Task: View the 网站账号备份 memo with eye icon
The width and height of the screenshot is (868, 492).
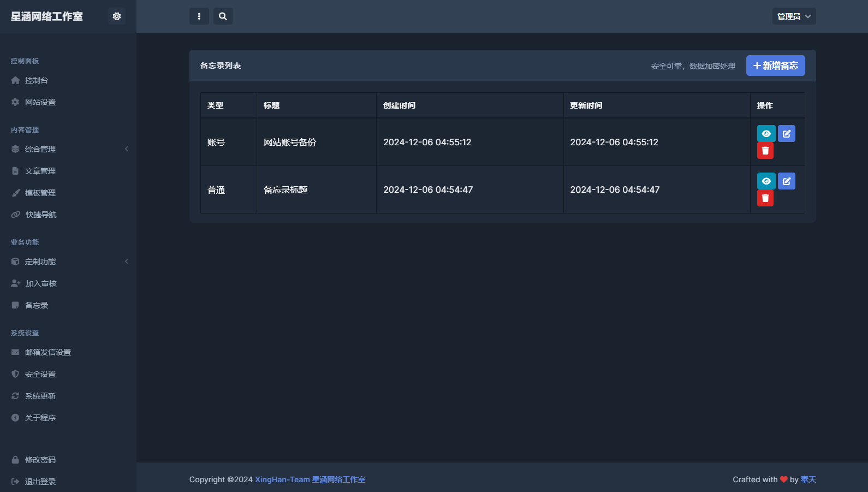Action: coord(766,134)
